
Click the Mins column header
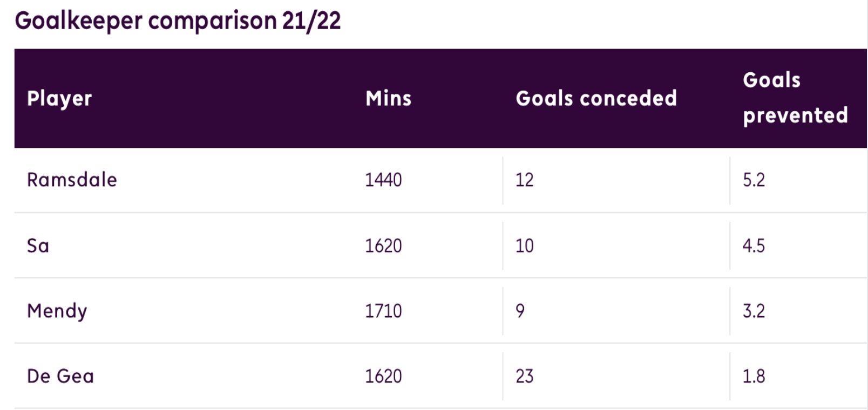click(389, 98)
